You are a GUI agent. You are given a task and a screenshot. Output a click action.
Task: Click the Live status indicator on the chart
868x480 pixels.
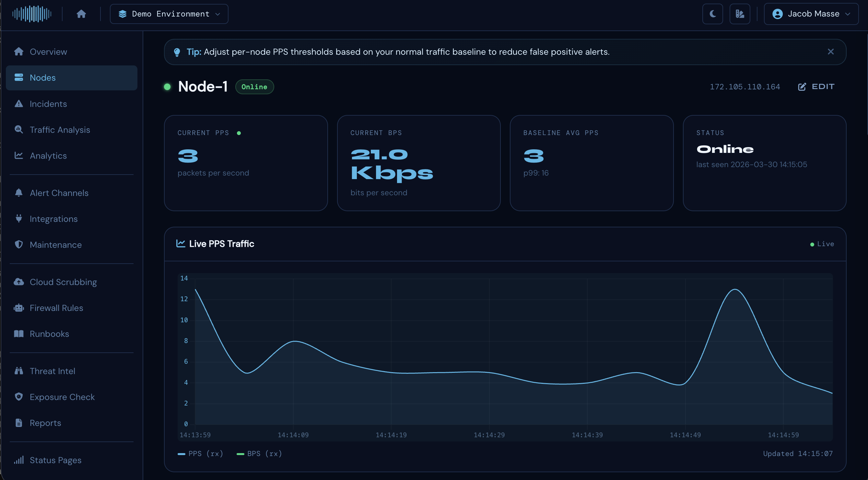coord(822,243)
